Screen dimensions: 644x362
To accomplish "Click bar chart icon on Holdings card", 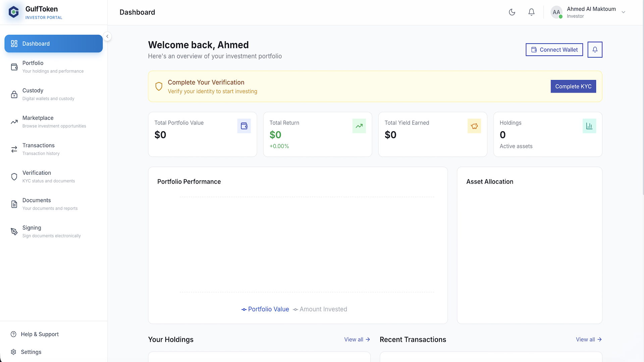I will tap(589, 126).
